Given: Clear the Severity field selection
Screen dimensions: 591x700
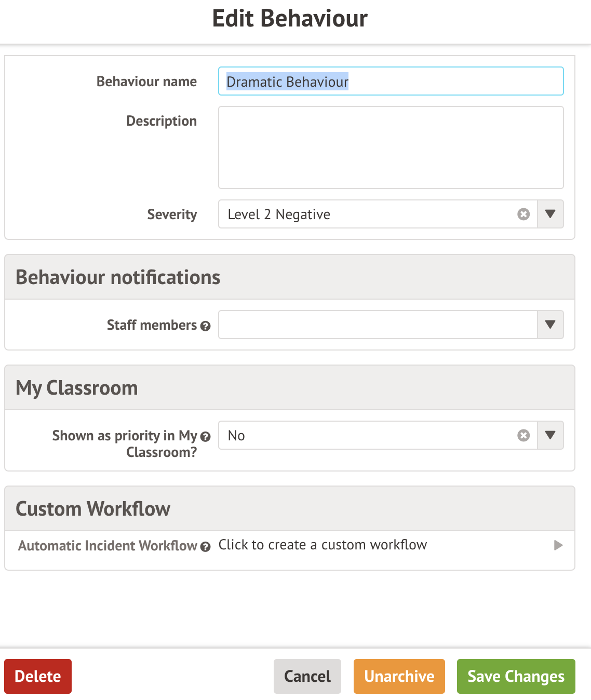Looking at the screenshot, I should click(523, 214).
